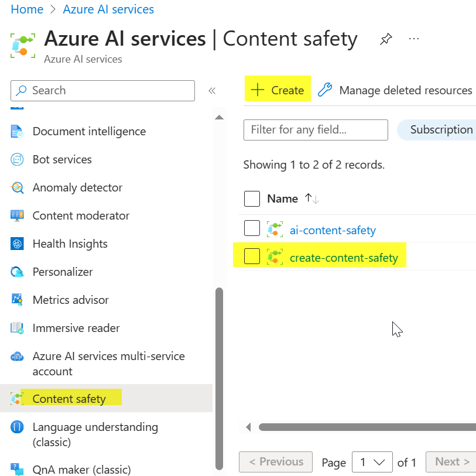Check the ai-content-safety row checkbox

pos(252,228)
